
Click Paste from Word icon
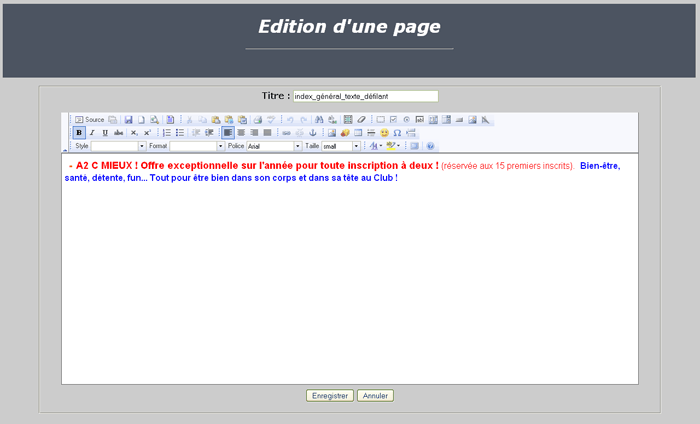point(242,120)
